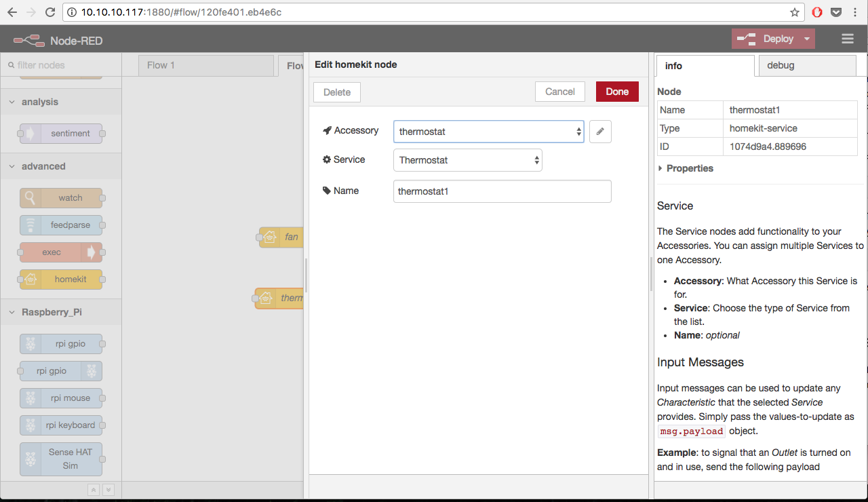The height and width of the screenshot is (502, 868).
Task: Click the Cancel button
Action: pos(560,92)
